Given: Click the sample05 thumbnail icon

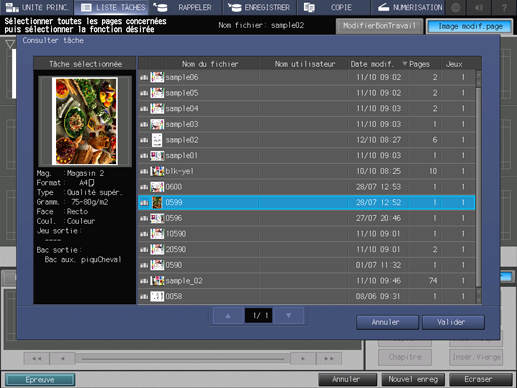Looking at the screenshot, I should pyautogui.click(x=157, y=93).
